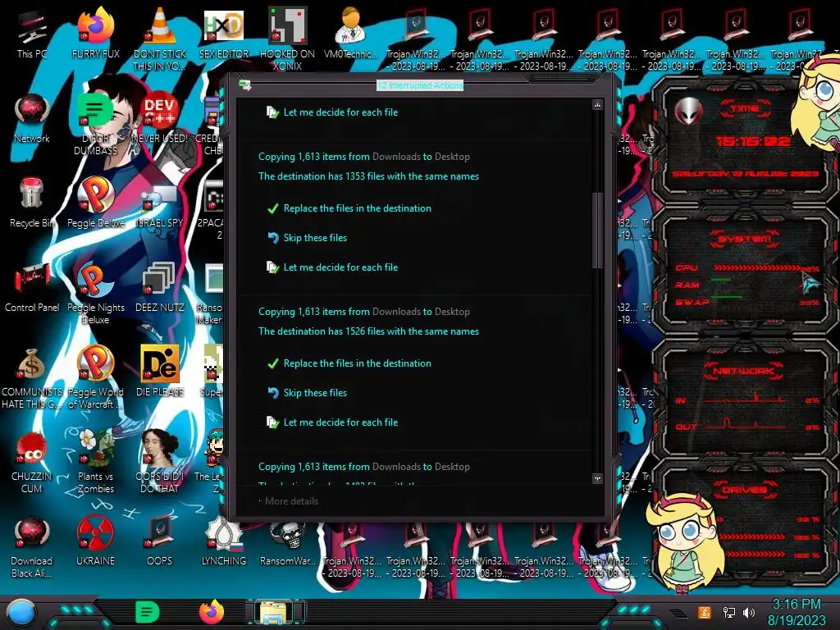Select the DEEZ NUTZ stacked windows icon
The image size is (840, 630).
[160, 287]
